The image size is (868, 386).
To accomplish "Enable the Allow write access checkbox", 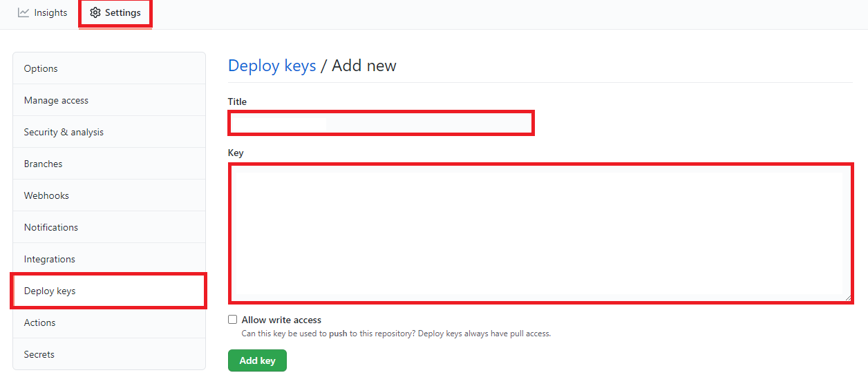I will pyautogui.click(x=233, y=320).
